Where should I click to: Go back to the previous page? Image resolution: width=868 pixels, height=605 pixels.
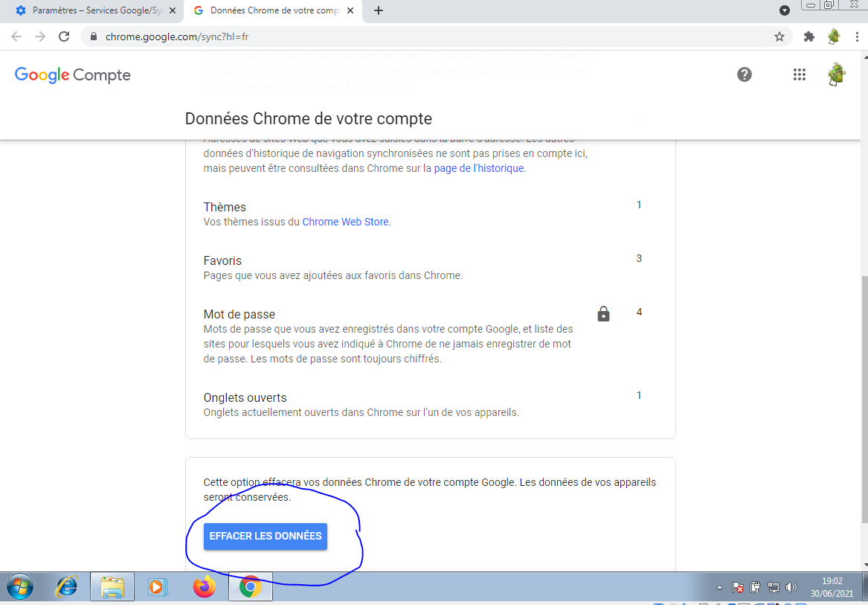tap(16, 36)
